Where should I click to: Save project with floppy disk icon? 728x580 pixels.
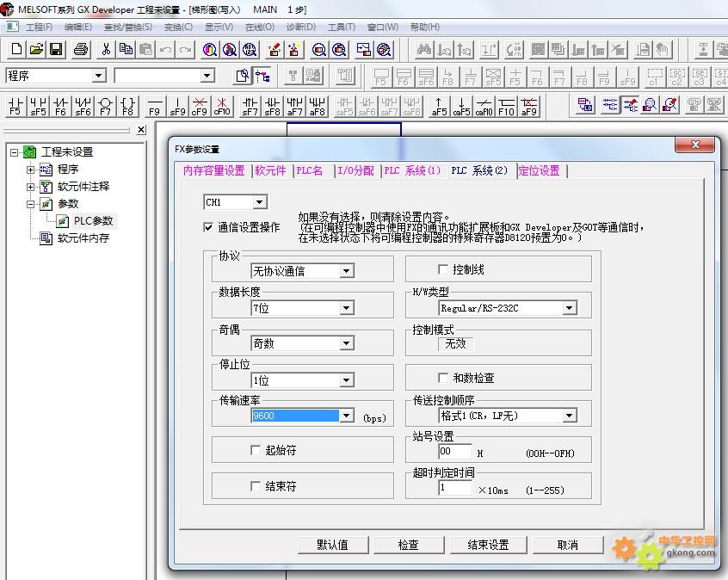point(56,49)
